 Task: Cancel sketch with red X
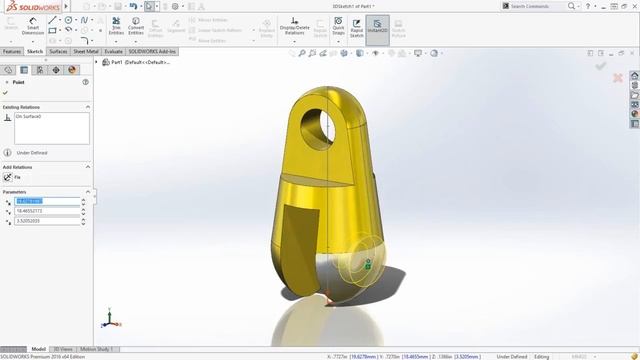click(x=618, y=78)
